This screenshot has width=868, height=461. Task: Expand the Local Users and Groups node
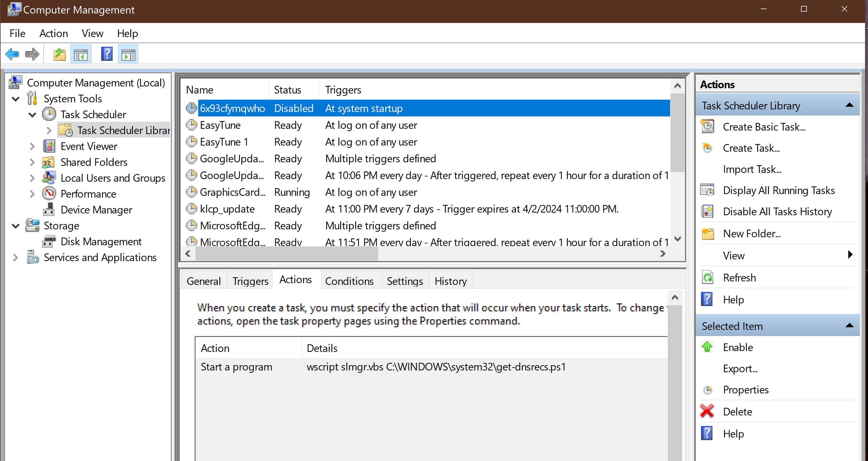pos(32,178)
